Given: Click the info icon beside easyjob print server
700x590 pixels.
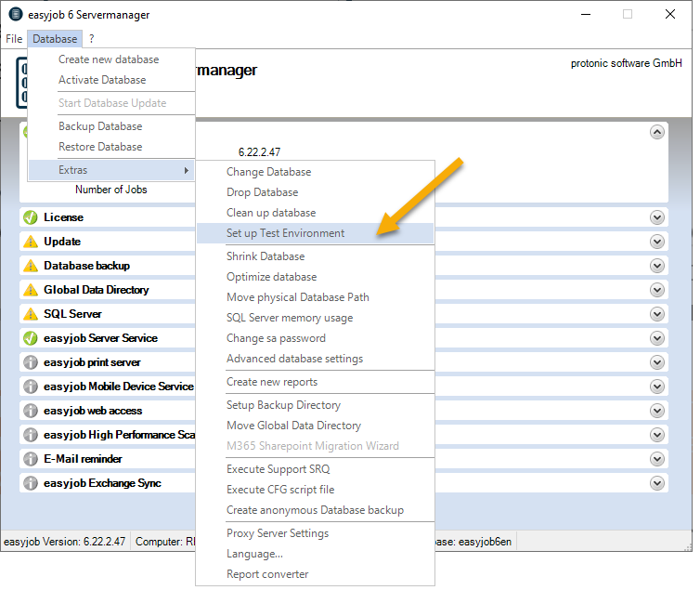Looking at the screenshot, I should [x=31, y=362].
